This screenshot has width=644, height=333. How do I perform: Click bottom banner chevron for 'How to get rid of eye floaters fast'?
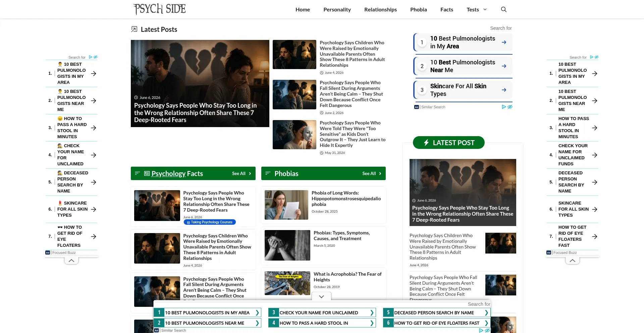pos(486,323)
